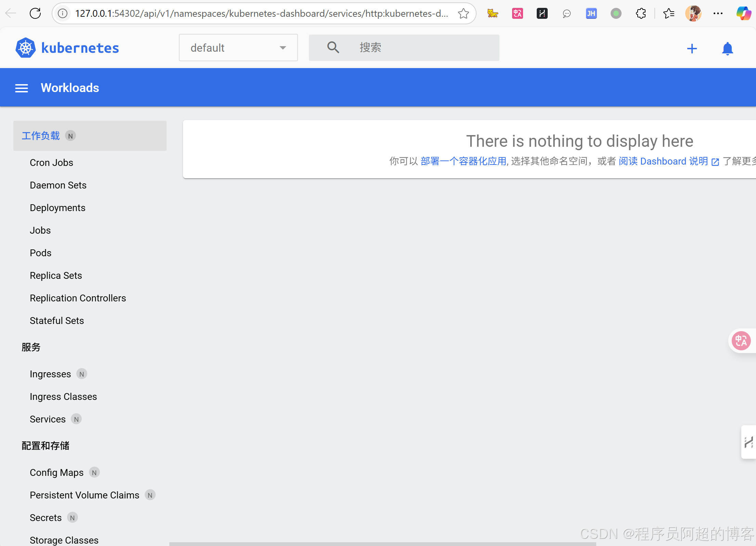This screenshot has width=756, height=546.
Task: Open the Pods menu item
Action: tap(40, 253)
